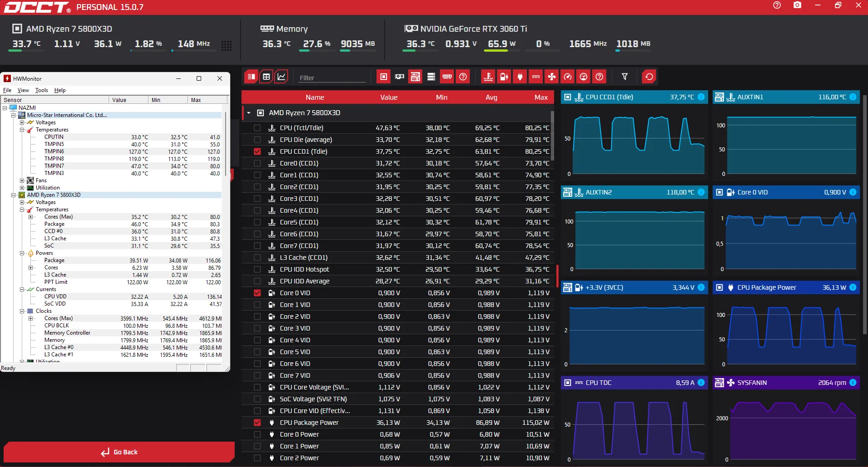This screenshot has width=868, height=467.
Task: Toggle the fan sensor type filter
Action: click(x=552, y=77)
